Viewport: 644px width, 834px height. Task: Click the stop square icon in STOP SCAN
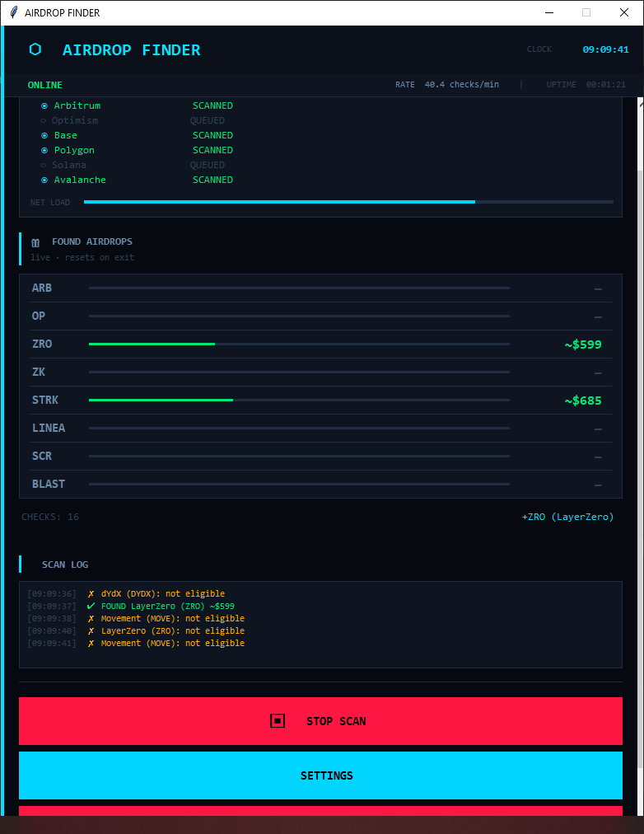(x=278, y=721)
